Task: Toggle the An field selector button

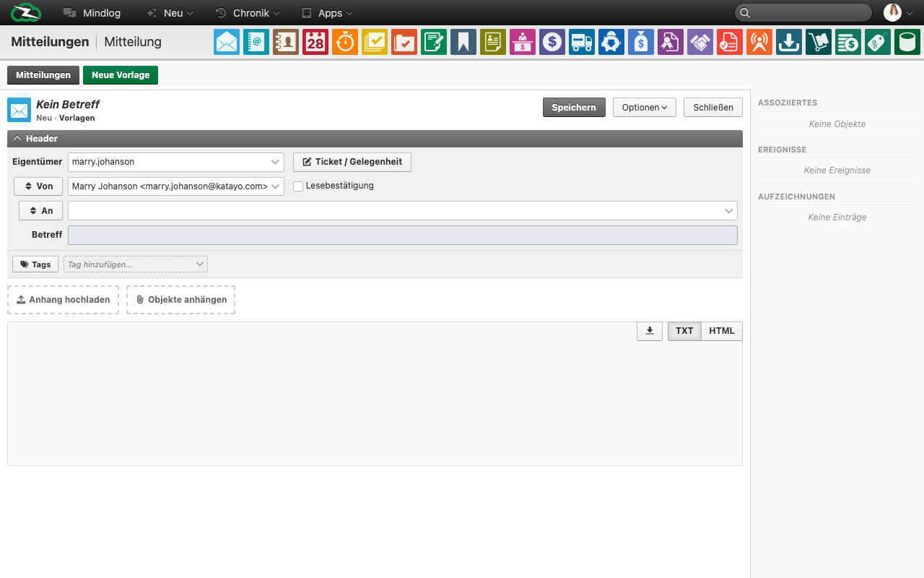Action: (40, 211)
